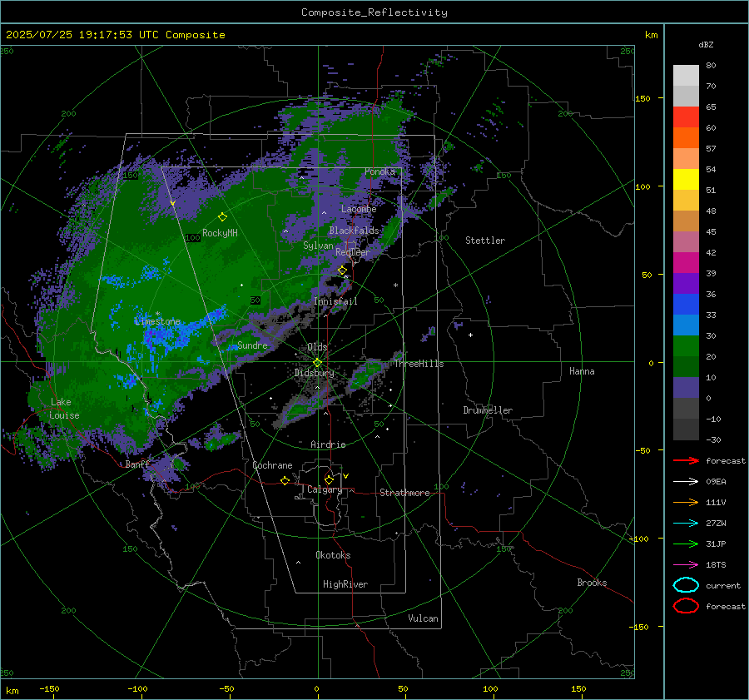749x700 pixels.
Task: Select the orange 111V arrow legend entry
Action: 686,502
